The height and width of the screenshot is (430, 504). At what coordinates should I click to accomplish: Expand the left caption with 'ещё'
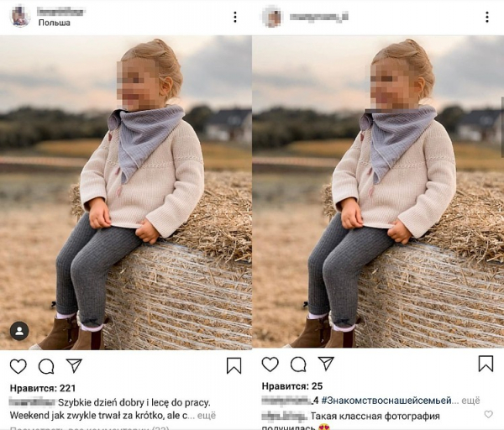pyautogui.click(x=207, y=415)
